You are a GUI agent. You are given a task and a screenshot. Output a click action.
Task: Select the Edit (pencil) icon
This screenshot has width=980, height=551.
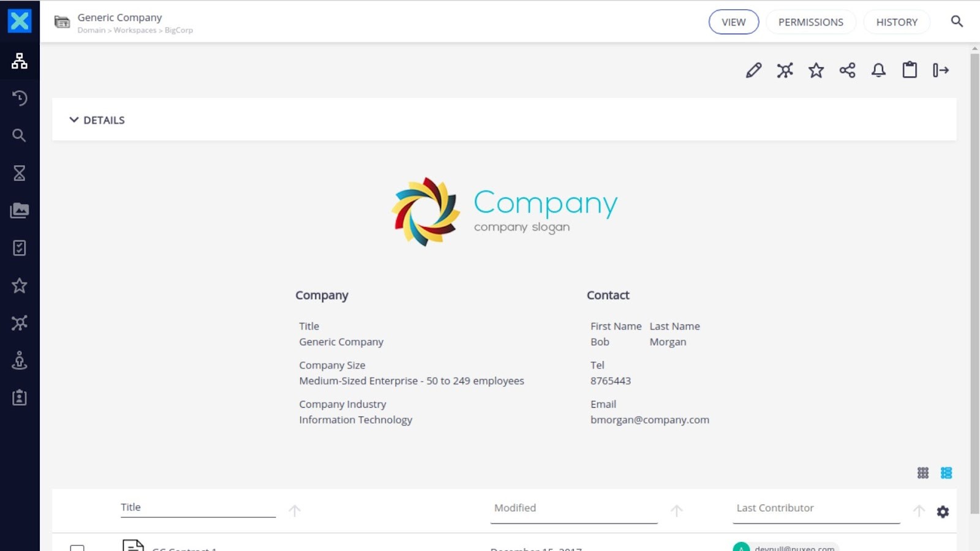pos(753,70)
